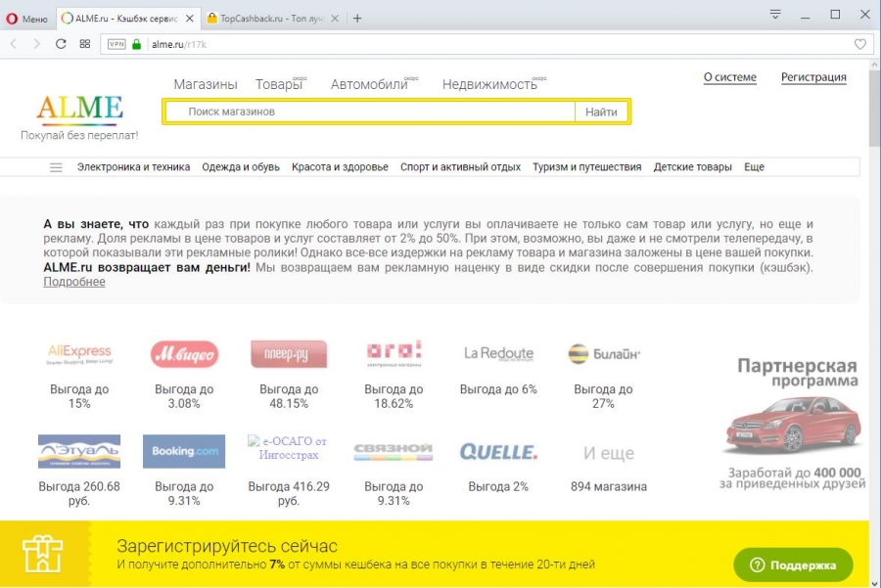
Task: Click the ALME logo
Action: pos(80,110)
